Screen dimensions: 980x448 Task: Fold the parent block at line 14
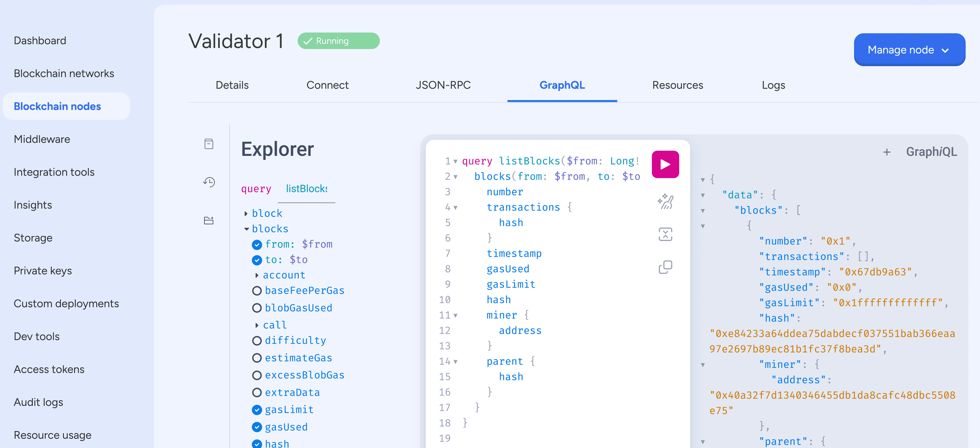(455, 362)
